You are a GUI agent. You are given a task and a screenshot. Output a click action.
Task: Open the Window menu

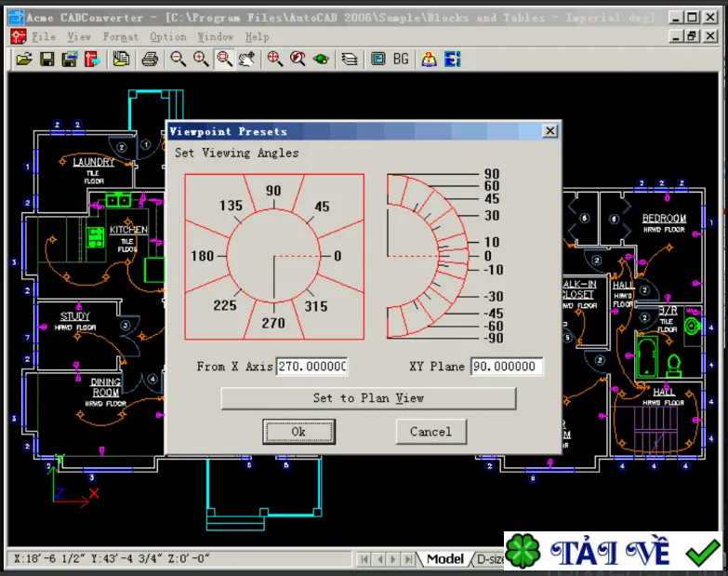(x=216, y=36)
